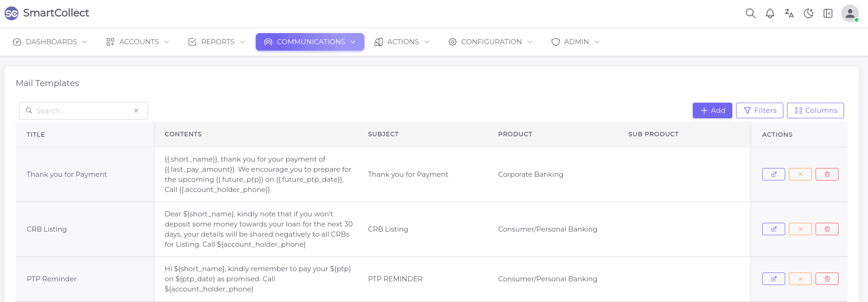The image size is (868, 302).
Task: Open the user profile avatar
Action: pyautogui.click(x=850, y=13)
